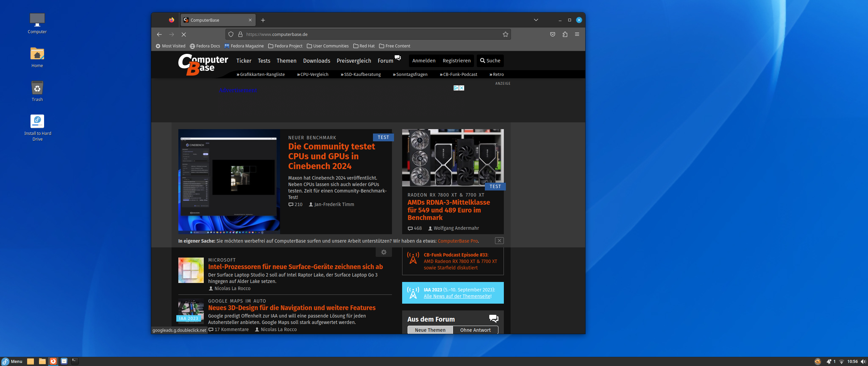The width and height of the screenshot is (868, 366).
Task: Open the Firefox hamburger menu
Action: (577, 34)
